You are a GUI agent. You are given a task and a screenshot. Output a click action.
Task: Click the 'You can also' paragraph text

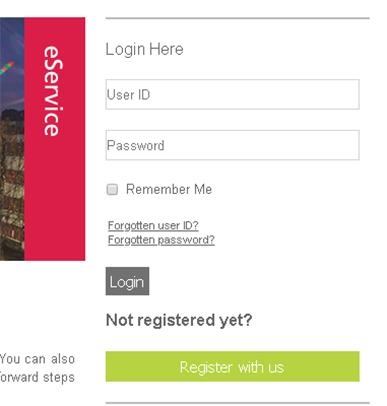[37, 359]
